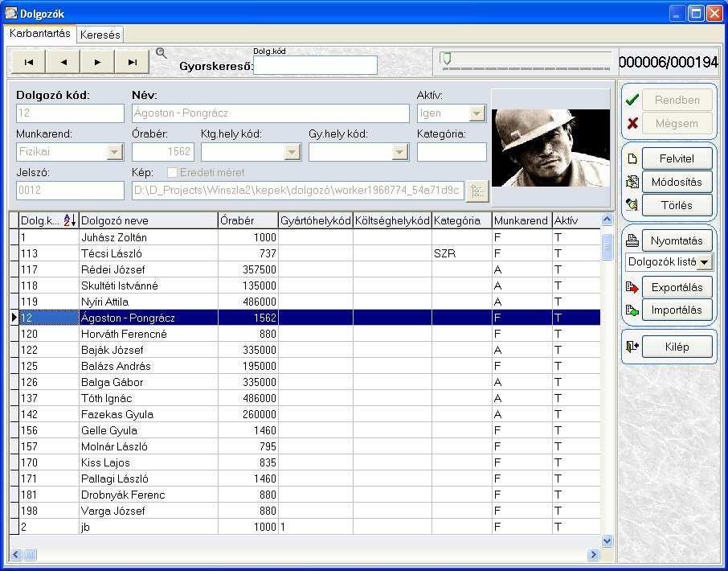Select the Horváth Ferencné row

pyautogui.click(x=305, y=334)
